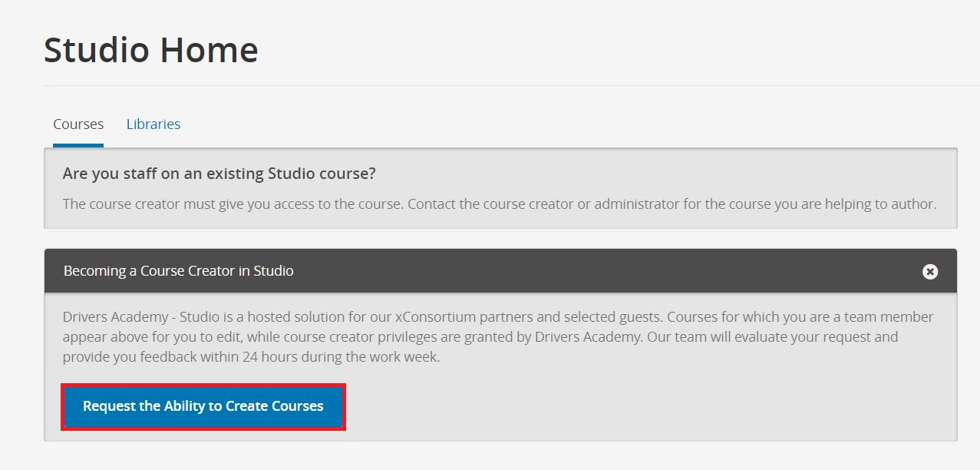The image size is (980, 470).
Task: Click the Drivers Academy description paragraph
Action: [x=498, y=336]
